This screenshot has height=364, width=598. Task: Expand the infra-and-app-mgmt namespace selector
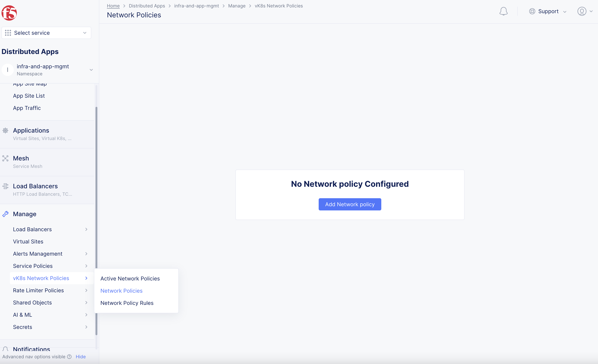tap(91, 70)
